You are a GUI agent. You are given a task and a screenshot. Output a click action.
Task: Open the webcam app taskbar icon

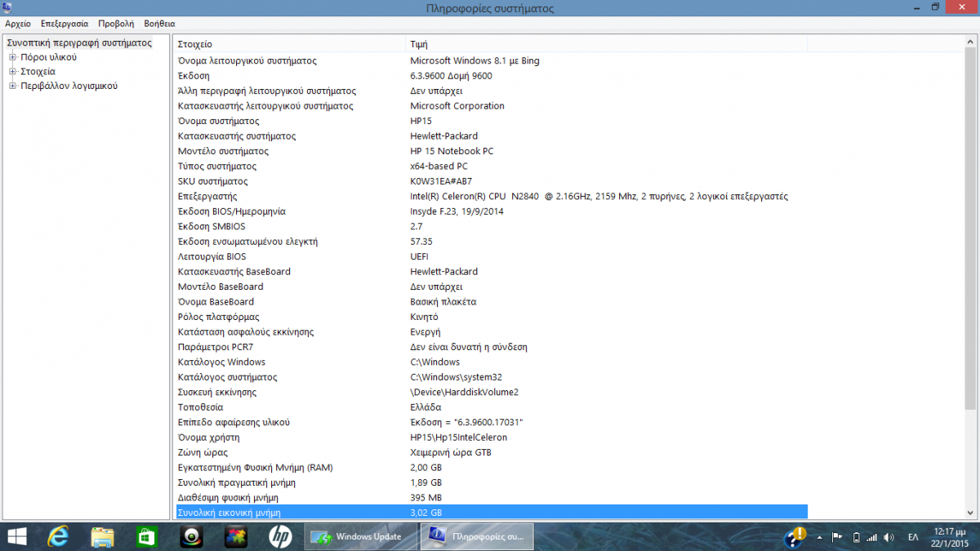pyautogui.click(x=191, y=536)
